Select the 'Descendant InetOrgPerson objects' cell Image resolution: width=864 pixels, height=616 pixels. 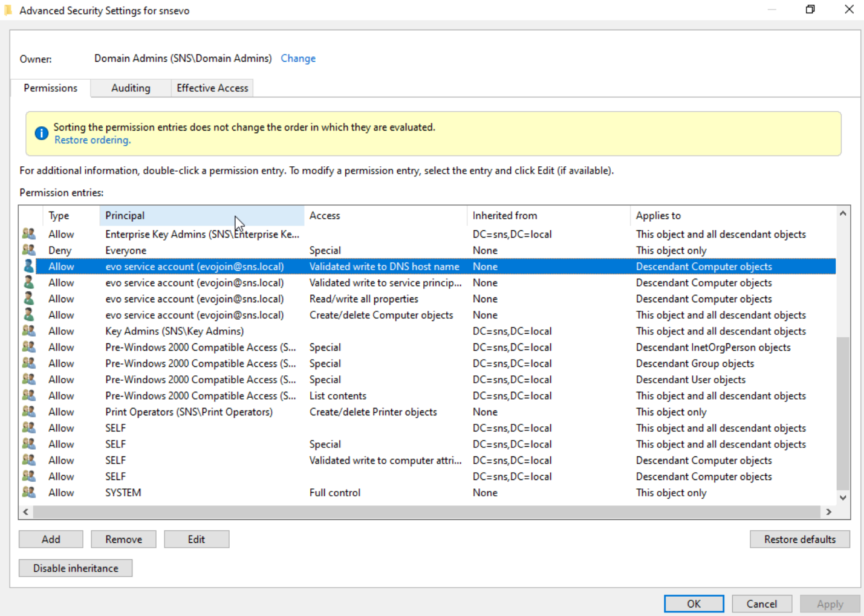[713, 348]
